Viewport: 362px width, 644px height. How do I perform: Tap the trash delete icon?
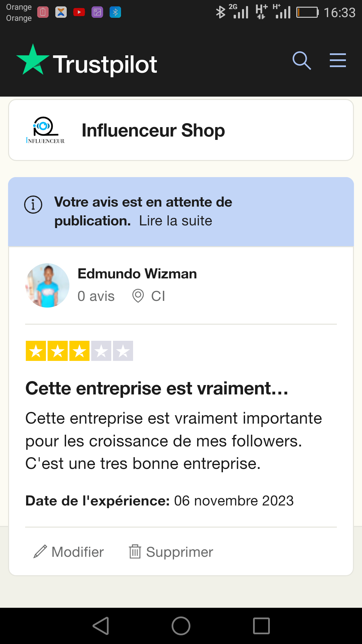coord(135,551)
